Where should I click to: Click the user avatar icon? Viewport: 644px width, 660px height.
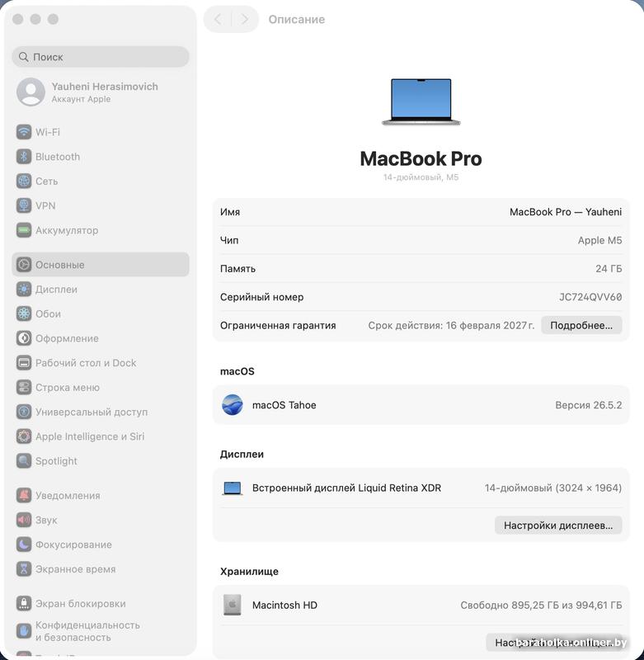(x=31, y=92)
